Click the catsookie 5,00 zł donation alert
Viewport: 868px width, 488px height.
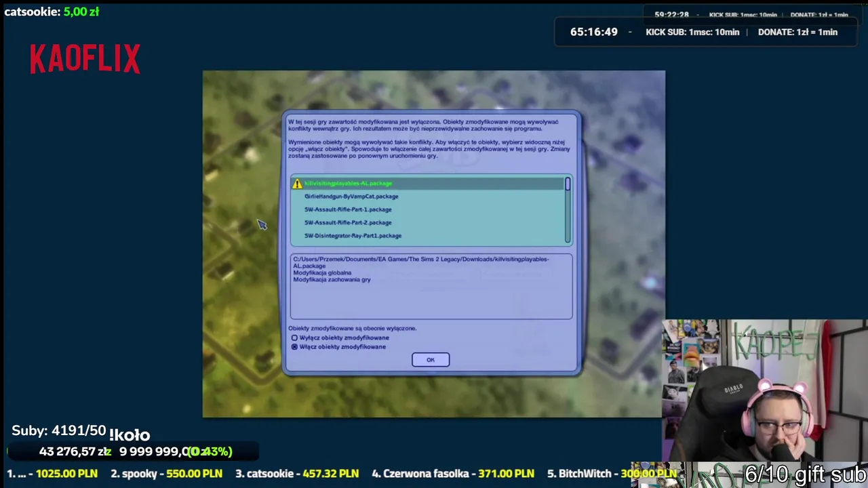(x=52, y=12)
